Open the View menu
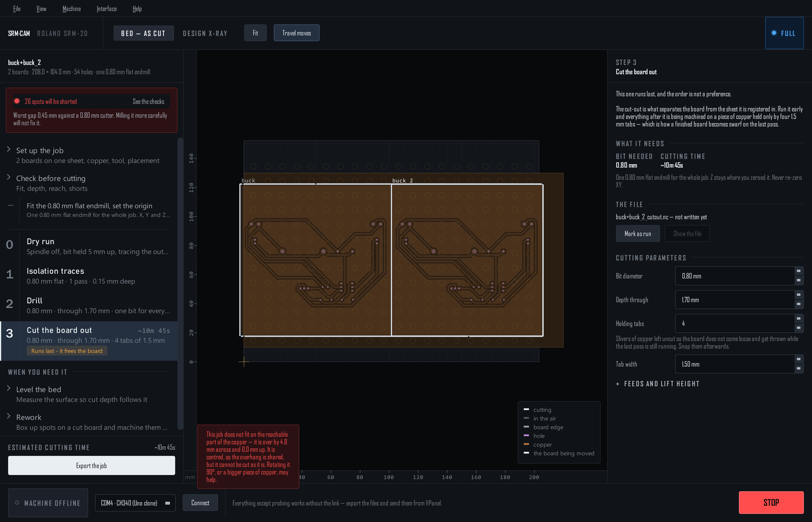Viewport: 812px width, 522px height. point(41,8)
